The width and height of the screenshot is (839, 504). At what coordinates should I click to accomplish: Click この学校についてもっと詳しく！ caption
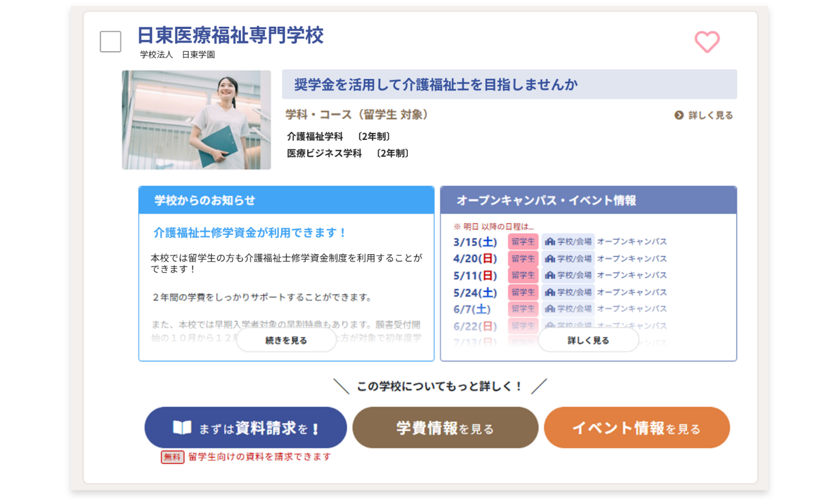(440, 387)
